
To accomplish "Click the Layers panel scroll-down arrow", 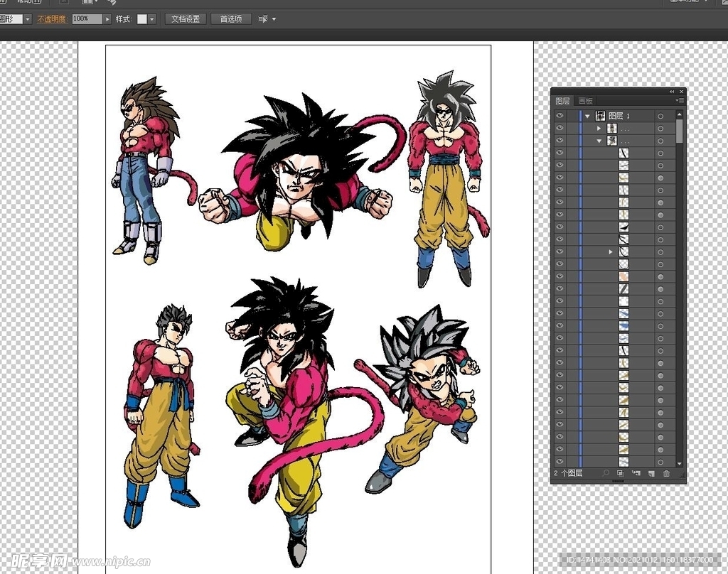I will click(x=679, y=463).
